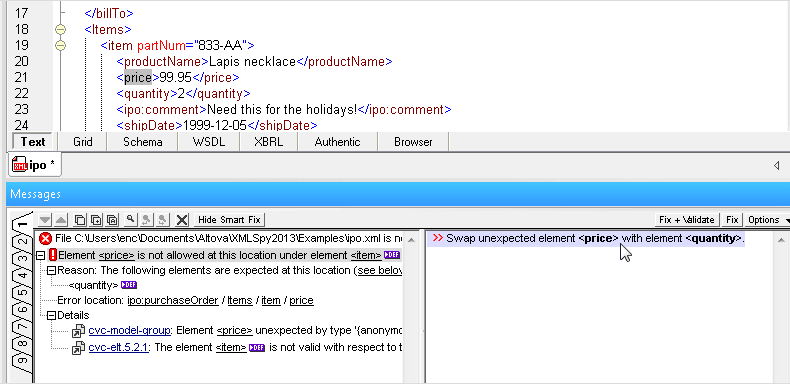Click Fix + Validate button
Image resolution: width=790 pixels, height=384 pixels.
687,220
